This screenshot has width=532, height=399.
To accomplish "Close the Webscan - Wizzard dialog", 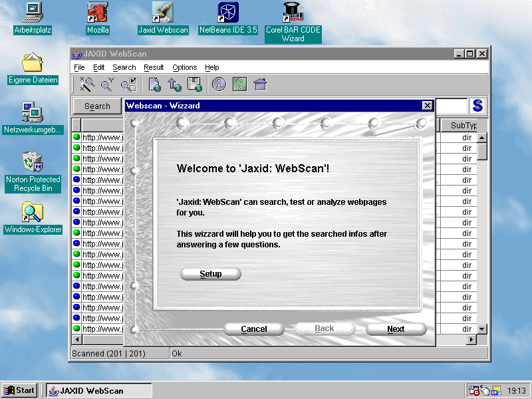I will point(427,106).
